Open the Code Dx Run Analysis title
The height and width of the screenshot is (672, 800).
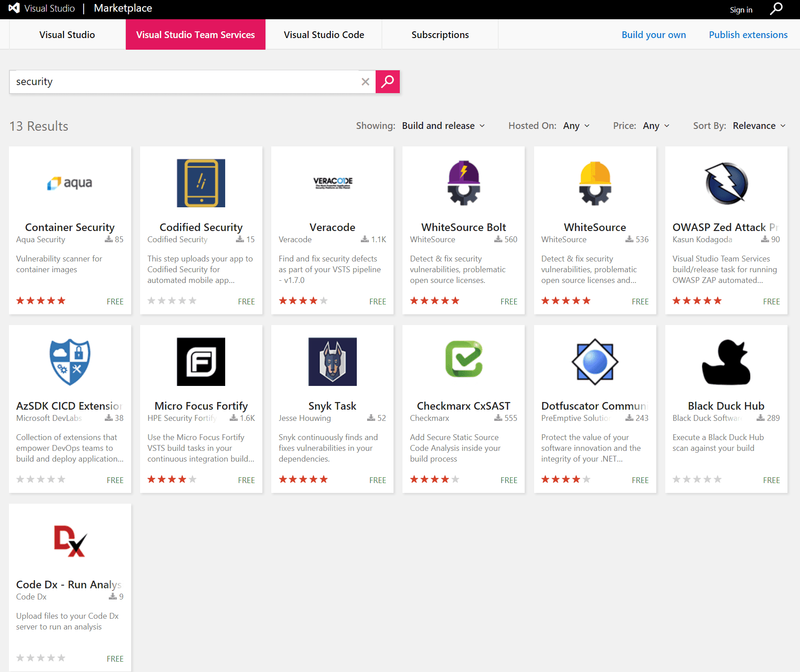(x=69, y=584)
